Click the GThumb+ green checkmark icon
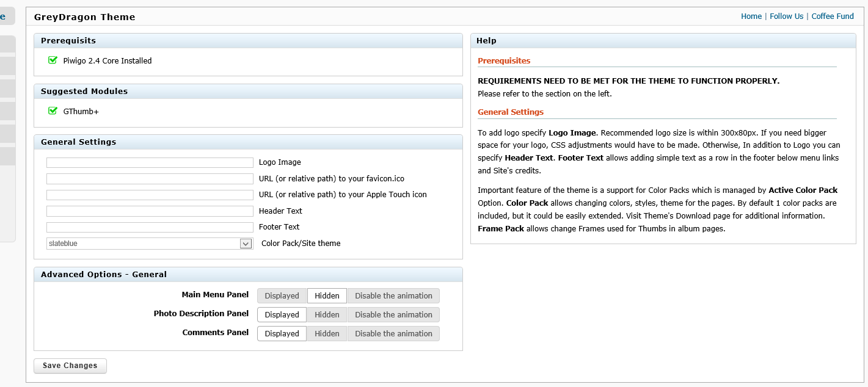This screenshot has width=868, height=387. (53, 111)
